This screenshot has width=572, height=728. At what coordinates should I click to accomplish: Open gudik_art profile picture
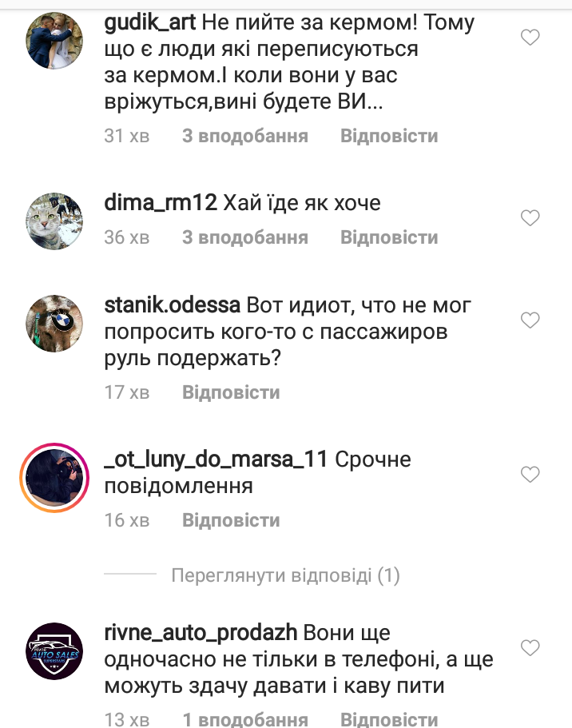(x=54, y=41)
